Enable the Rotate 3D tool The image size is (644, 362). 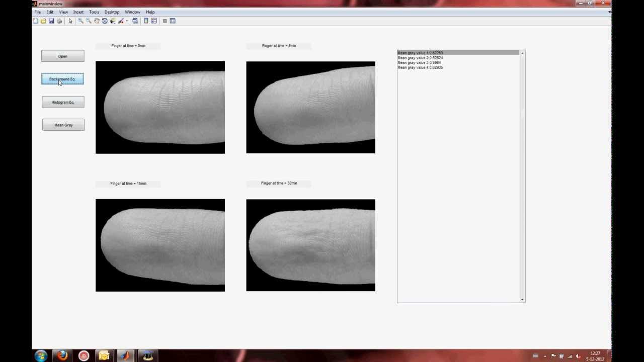[105, 21]
